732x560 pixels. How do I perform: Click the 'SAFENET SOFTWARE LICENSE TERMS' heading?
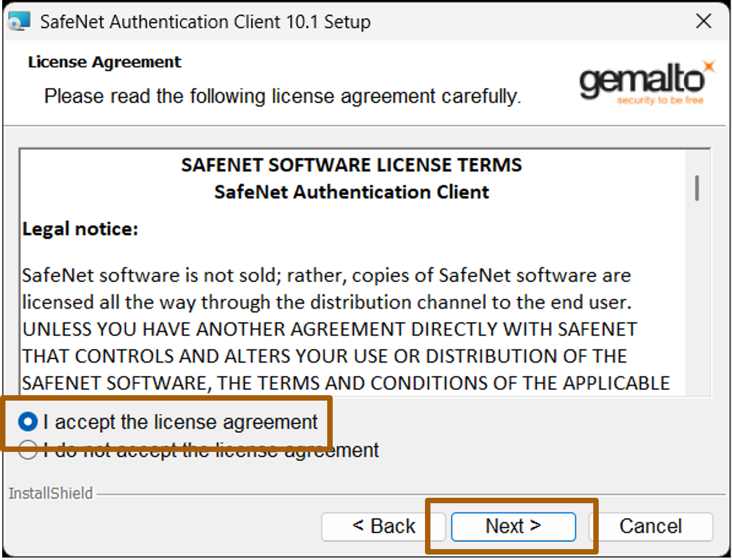352,165
